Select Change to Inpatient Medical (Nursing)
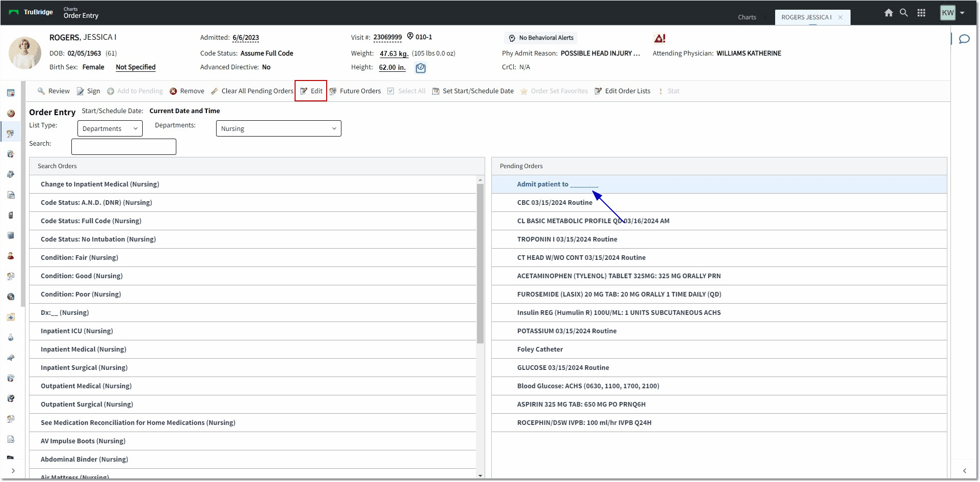Screen dimensions: 980x482 point(253,184)
